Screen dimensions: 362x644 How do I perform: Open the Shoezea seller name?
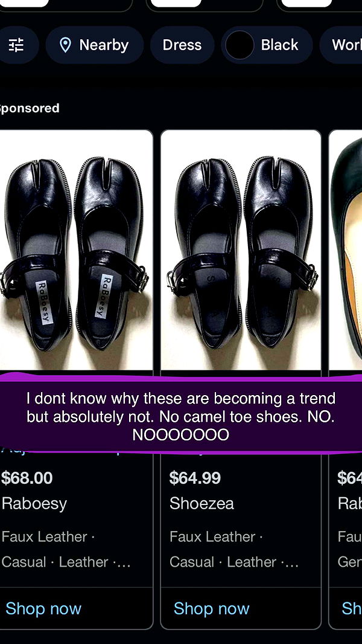[x=202, y=503]
